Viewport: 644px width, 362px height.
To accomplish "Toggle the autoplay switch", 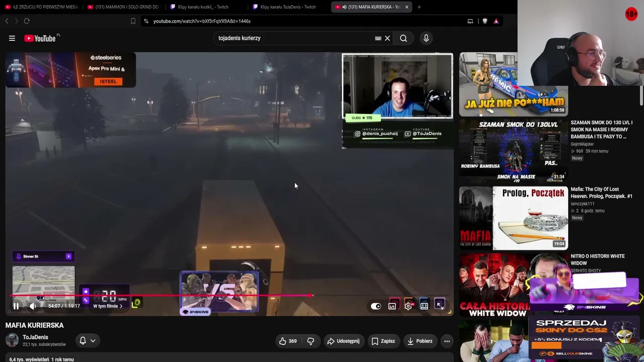I will point(376,306).
